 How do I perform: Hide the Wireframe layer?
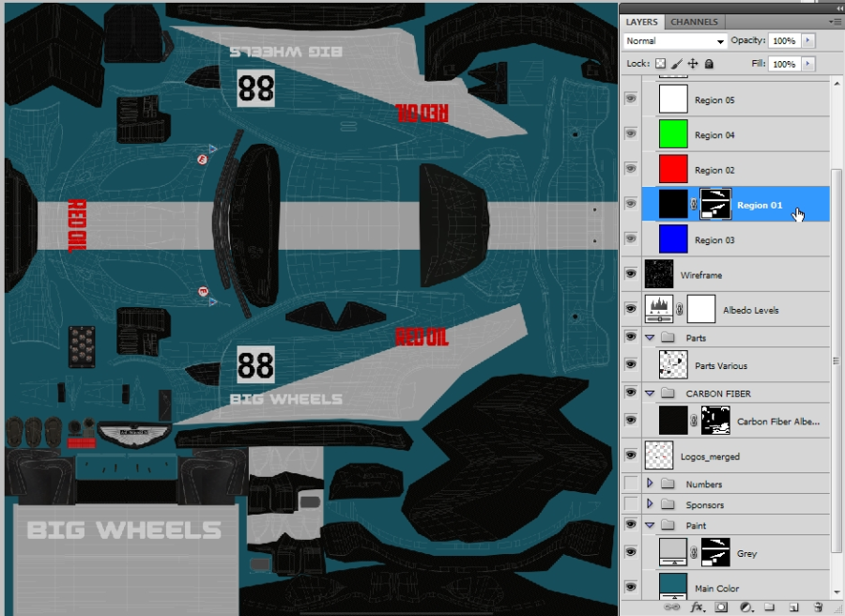(x=631, y=274)
